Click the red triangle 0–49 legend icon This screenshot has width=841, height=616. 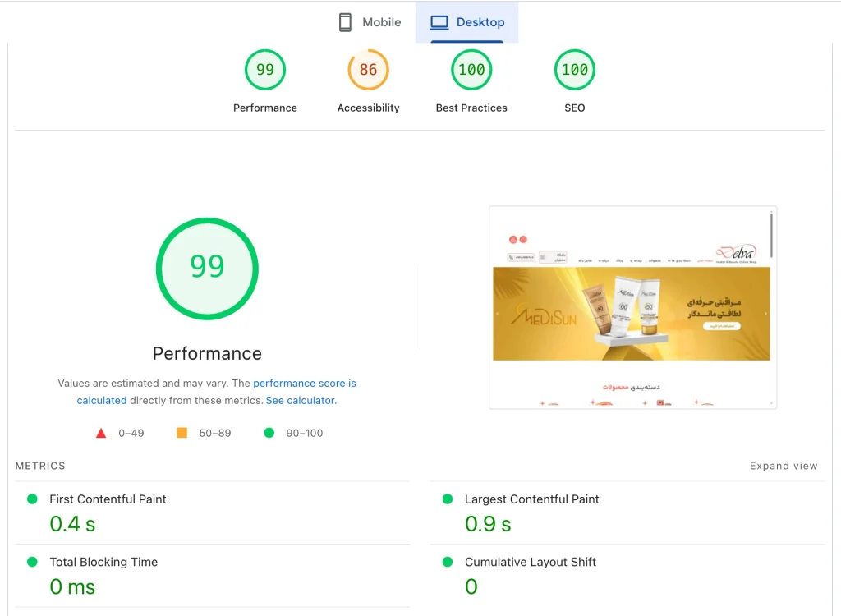(101, 433)
